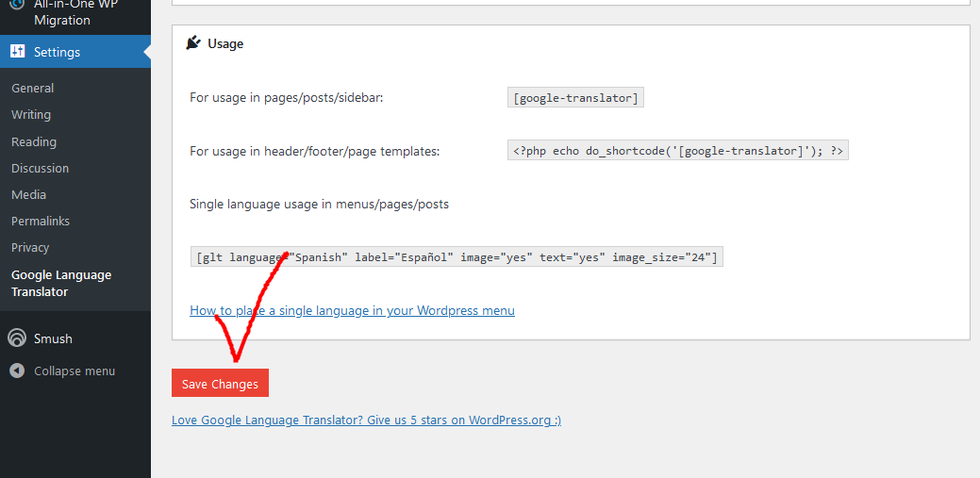Viewport: 980px width, 478px height.
Task: Select the glt Spanish shortcode box
Action: 457,256
